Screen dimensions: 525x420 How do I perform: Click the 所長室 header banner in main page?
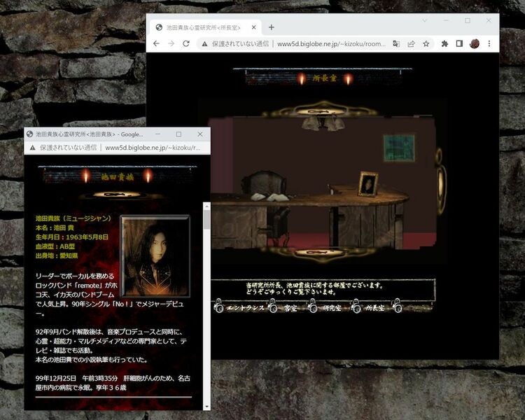pos(323,78)
